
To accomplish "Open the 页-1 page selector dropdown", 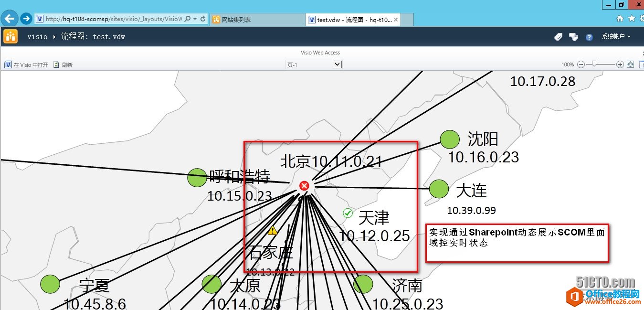I will pyautogui.click(x=337, y=64).
